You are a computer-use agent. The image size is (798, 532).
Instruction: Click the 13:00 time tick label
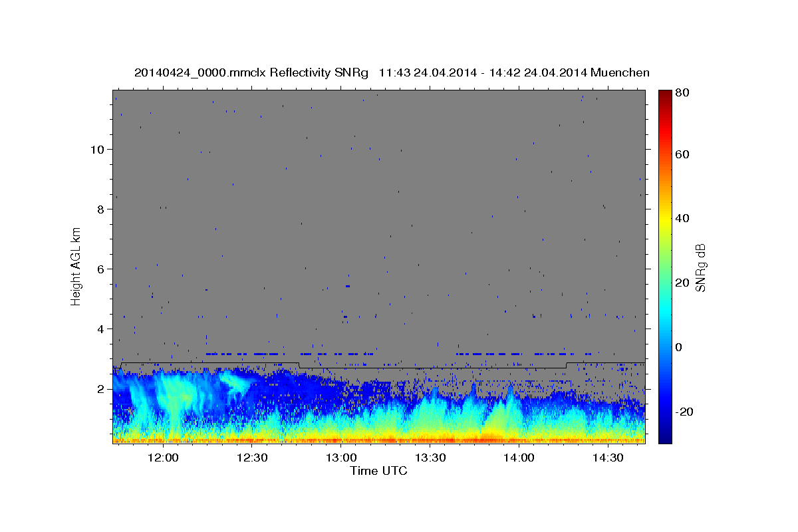click(x=341, y=458)
